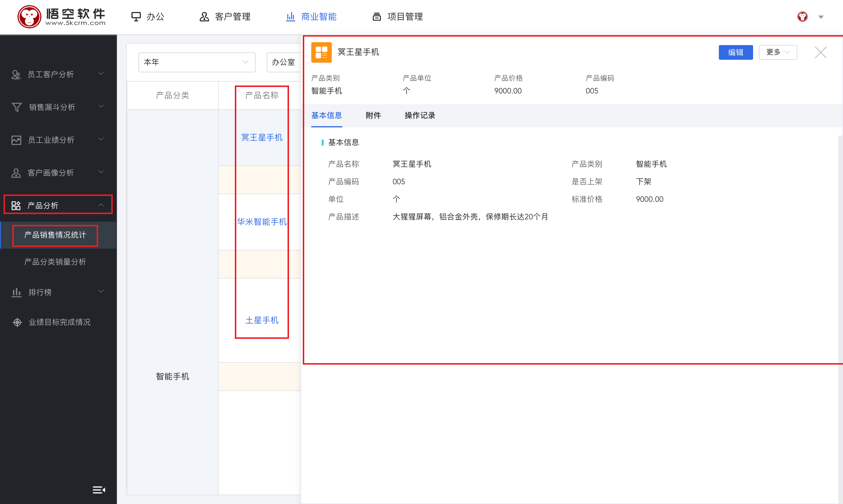Click the 商业智能 bar chart icon
This screenshot has width=843, height=504.
tap(290, 17)
